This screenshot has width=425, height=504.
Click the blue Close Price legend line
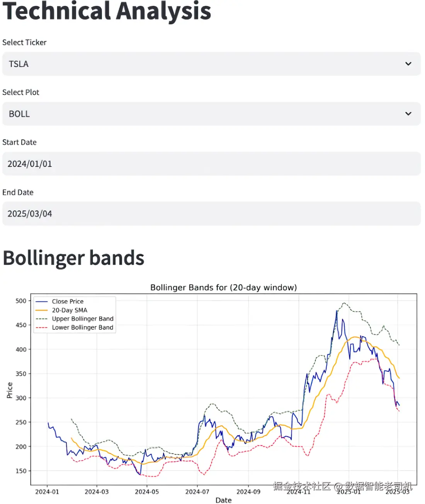(41, 301)
